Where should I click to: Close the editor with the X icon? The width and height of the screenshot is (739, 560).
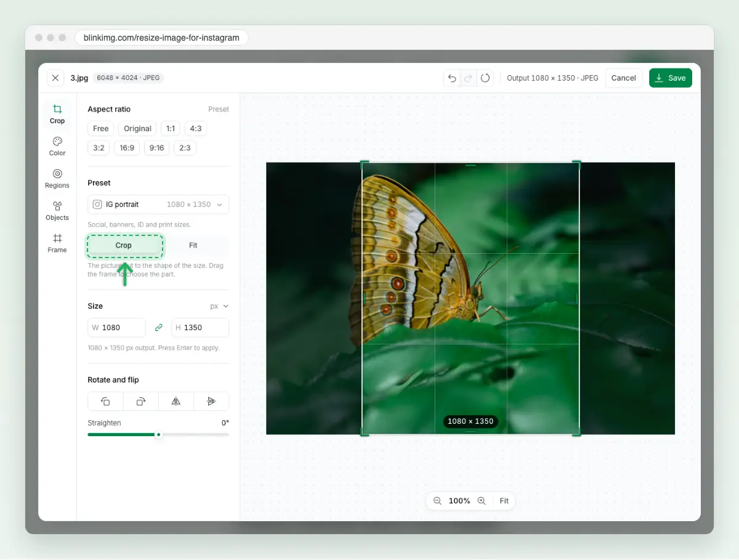55,78
